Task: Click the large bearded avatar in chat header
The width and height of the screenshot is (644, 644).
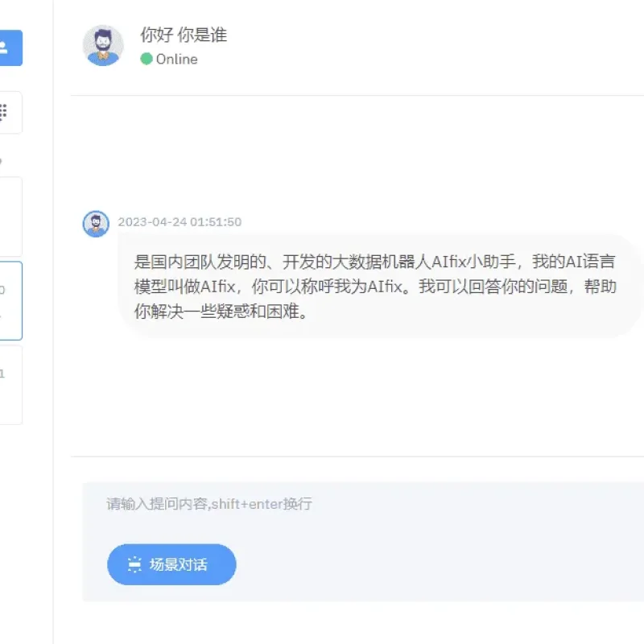Action: click(103, 46)
